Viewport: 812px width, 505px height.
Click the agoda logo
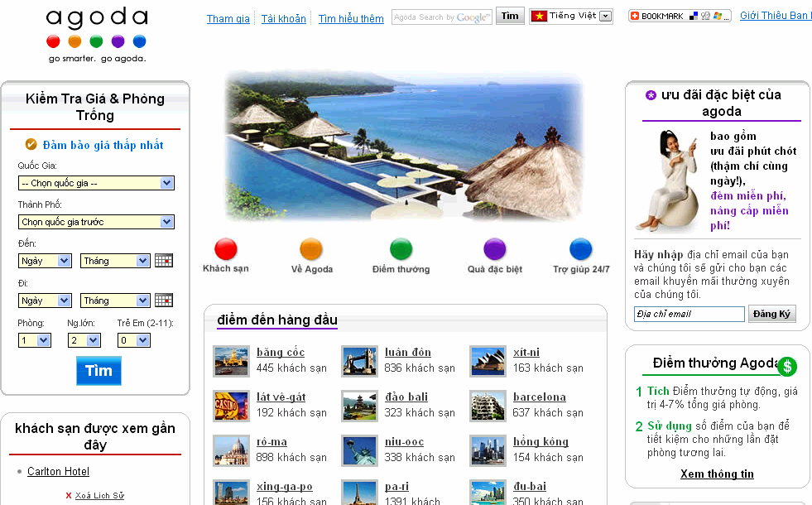(x=97, y=35)
